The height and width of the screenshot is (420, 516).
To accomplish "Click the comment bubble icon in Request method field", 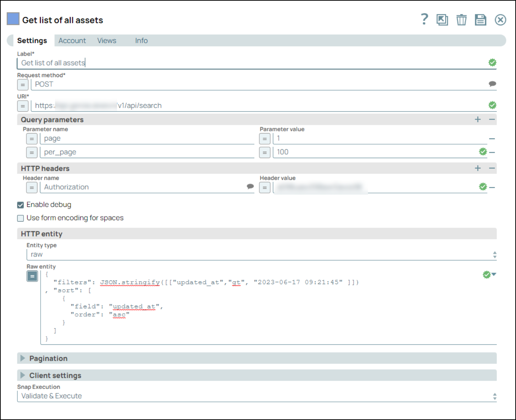I will point(492,84).
